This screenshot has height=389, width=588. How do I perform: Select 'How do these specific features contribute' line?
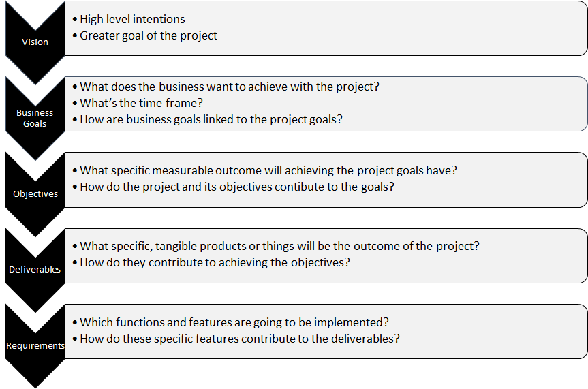click(236, 339)
